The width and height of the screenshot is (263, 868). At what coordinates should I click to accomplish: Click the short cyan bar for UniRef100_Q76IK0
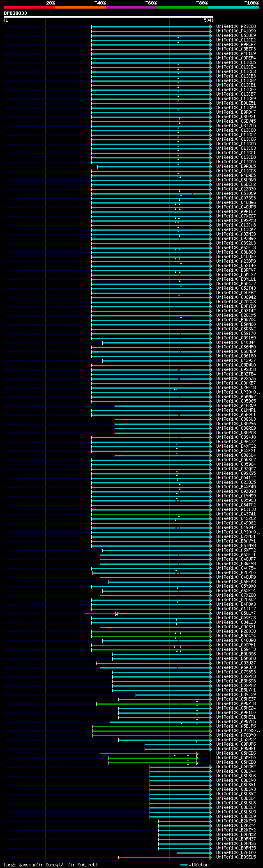pos(194,853)
